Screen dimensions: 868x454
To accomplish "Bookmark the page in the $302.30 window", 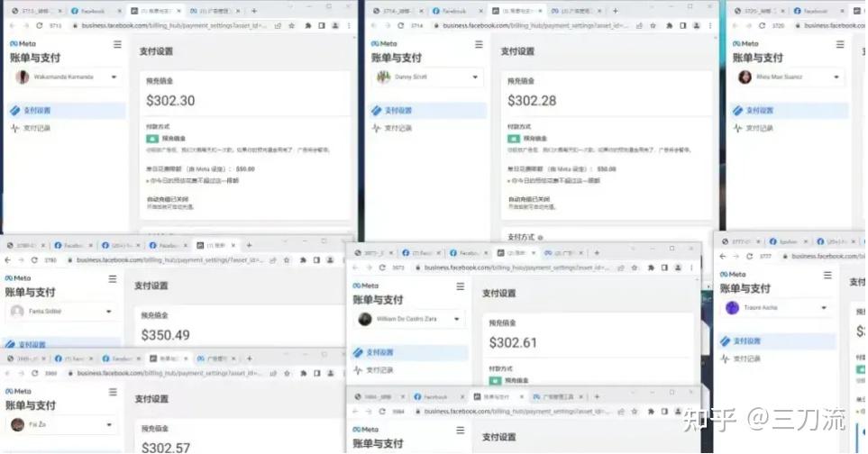I will (x=292, y=25).
